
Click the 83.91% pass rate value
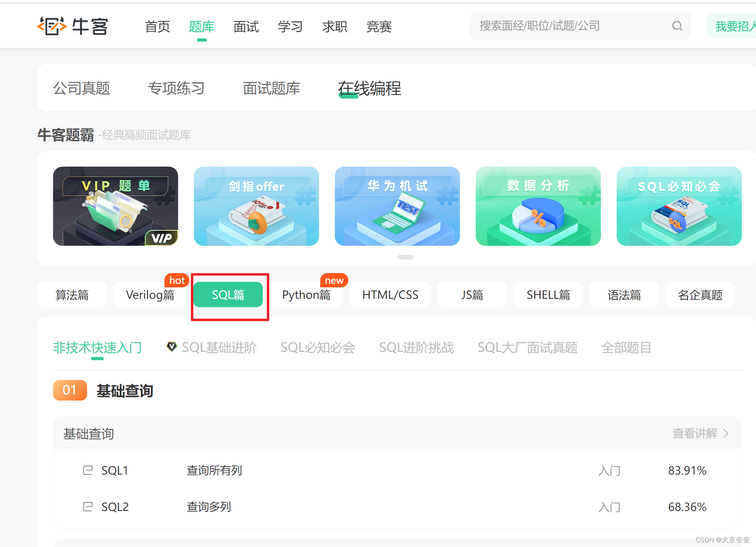(687, 470)
